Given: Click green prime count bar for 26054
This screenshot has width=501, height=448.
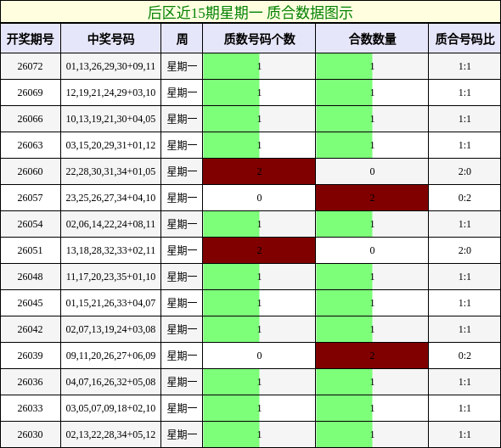Looking at the screenshot, I should point(231,224).
